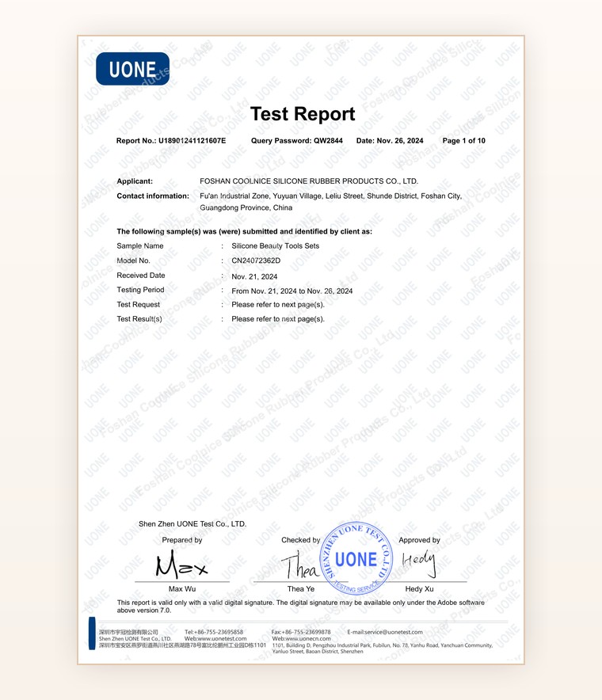
Task: Click the Chinese address line ending D栋1101 in footer
Action: (183, 645)
